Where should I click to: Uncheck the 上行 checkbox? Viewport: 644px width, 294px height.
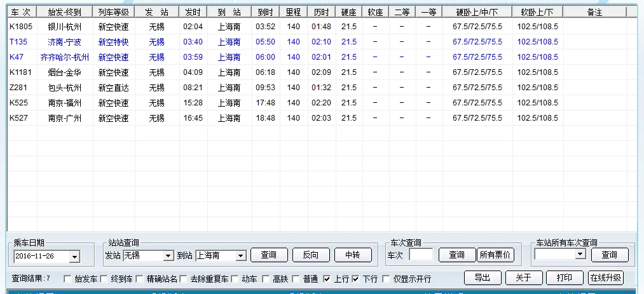(x=327, y=279)
